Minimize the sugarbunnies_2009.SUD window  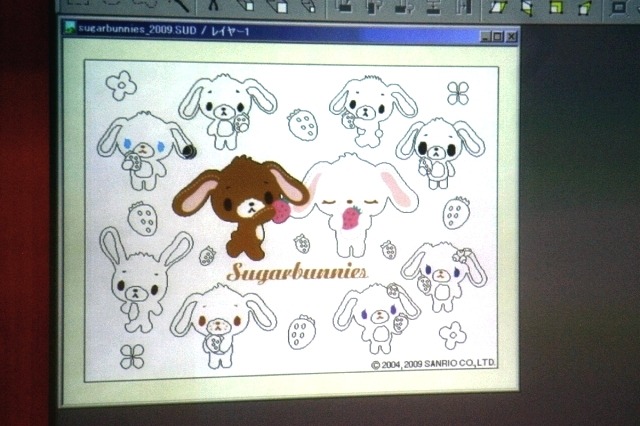pyautogui.click(x=485, y=37)
